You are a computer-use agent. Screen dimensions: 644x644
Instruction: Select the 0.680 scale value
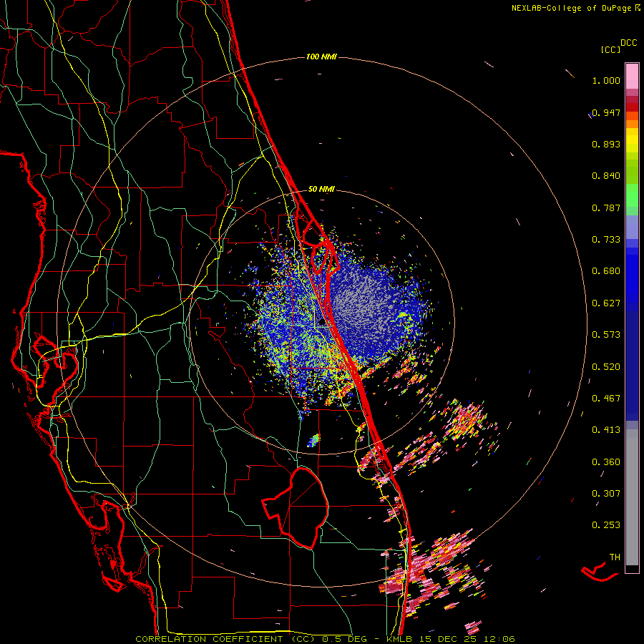[606, 271]
